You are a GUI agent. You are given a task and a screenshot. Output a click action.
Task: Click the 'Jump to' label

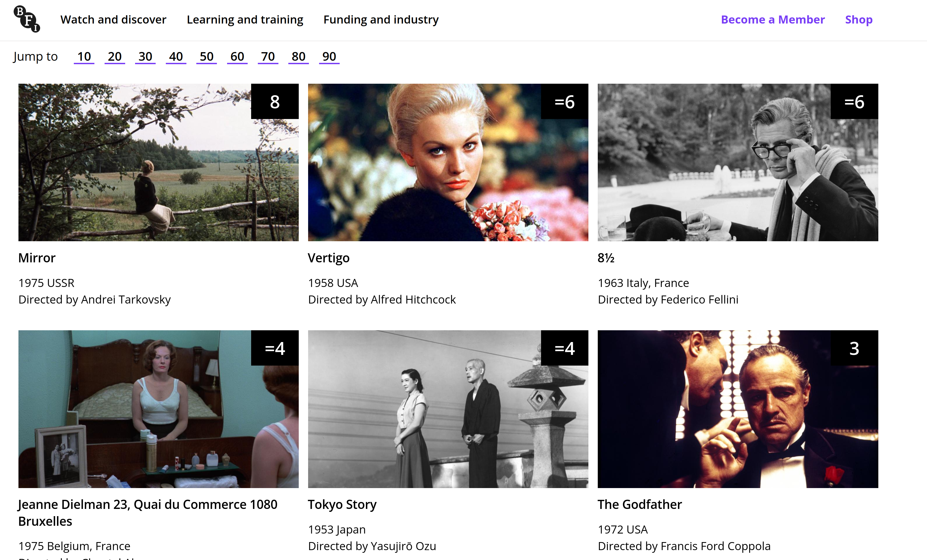tap(35, 56)
